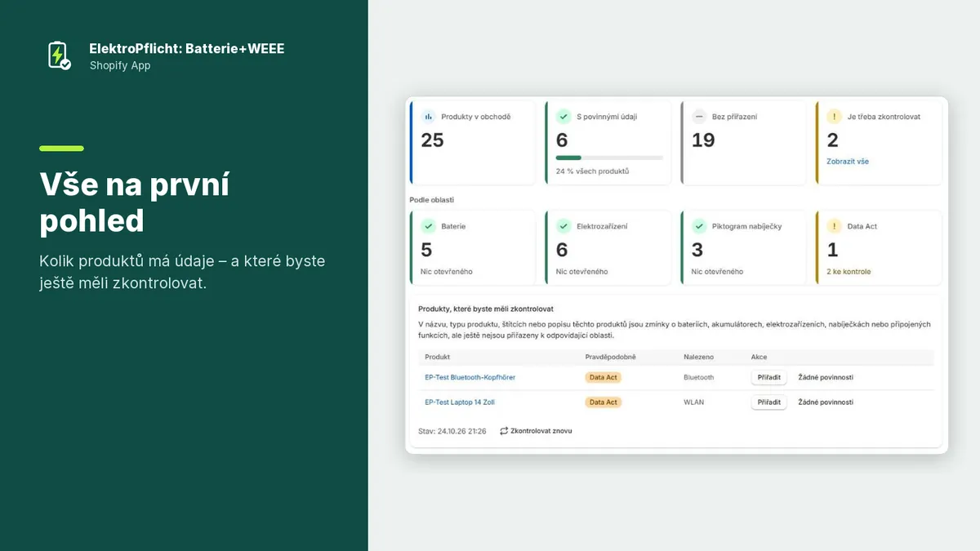Click the ElektroPflicht battery app logo
Screen dimensions: 980x551
[59, 56]
